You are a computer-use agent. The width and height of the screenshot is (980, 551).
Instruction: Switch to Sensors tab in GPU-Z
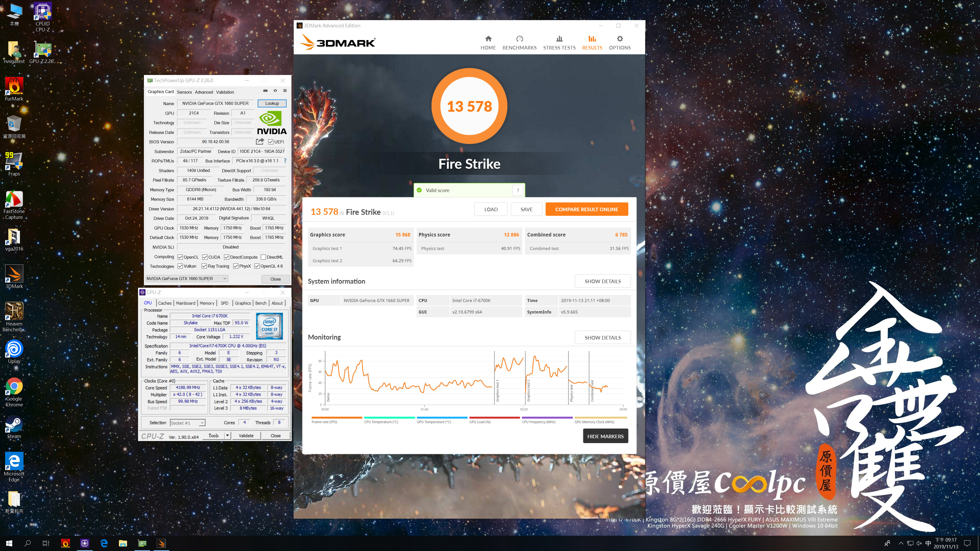coord(184,92)
